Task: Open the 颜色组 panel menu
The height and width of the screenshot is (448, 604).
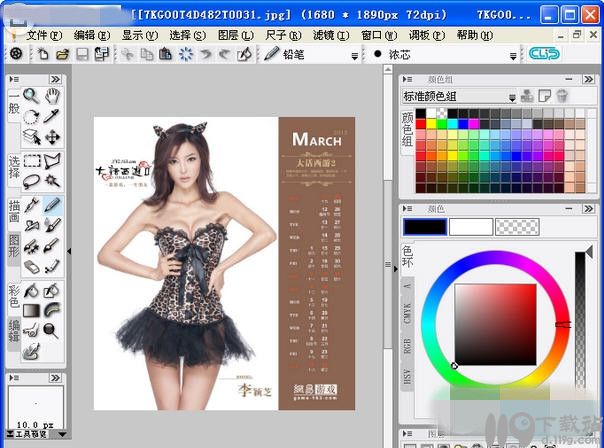Action: coord(408,79)
